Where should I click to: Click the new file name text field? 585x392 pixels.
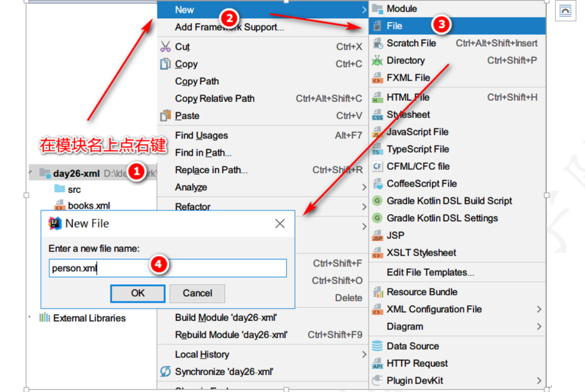pos(168,268)
